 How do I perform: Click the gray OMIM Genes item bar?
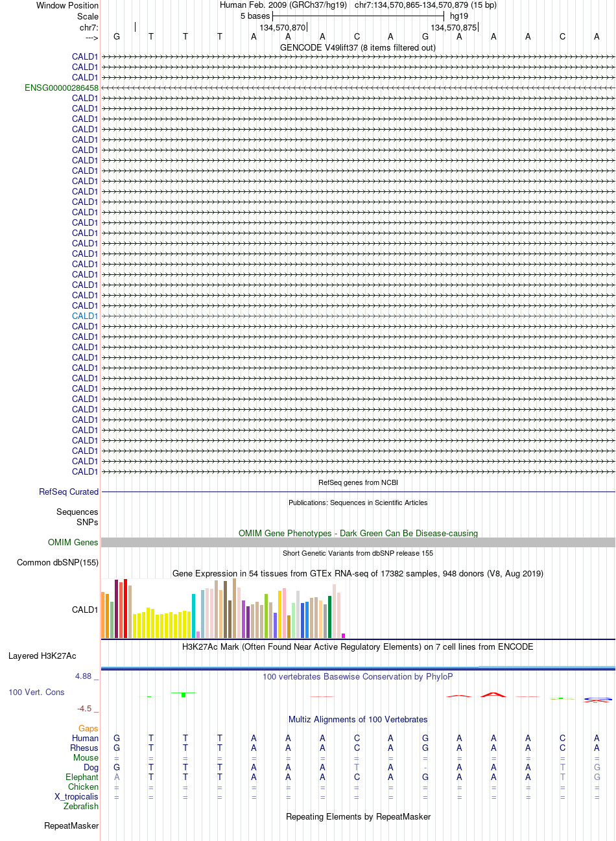[358, 543]
